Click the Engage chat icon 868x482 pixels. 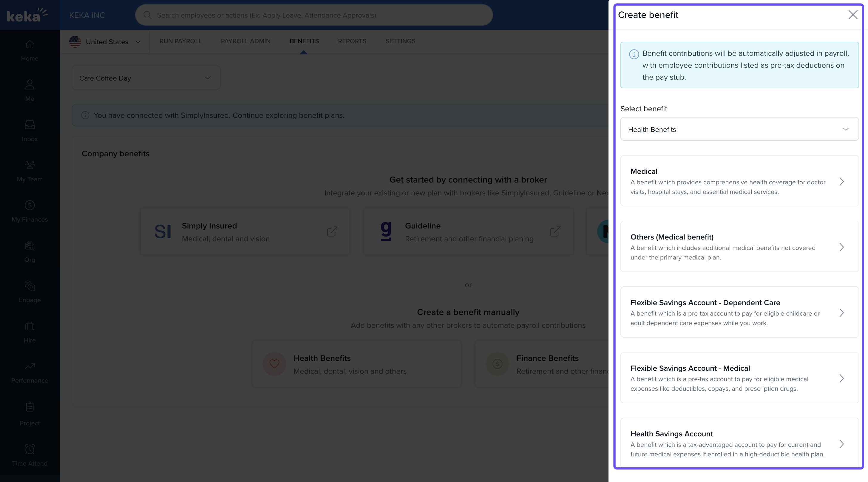tap(30, 286)
